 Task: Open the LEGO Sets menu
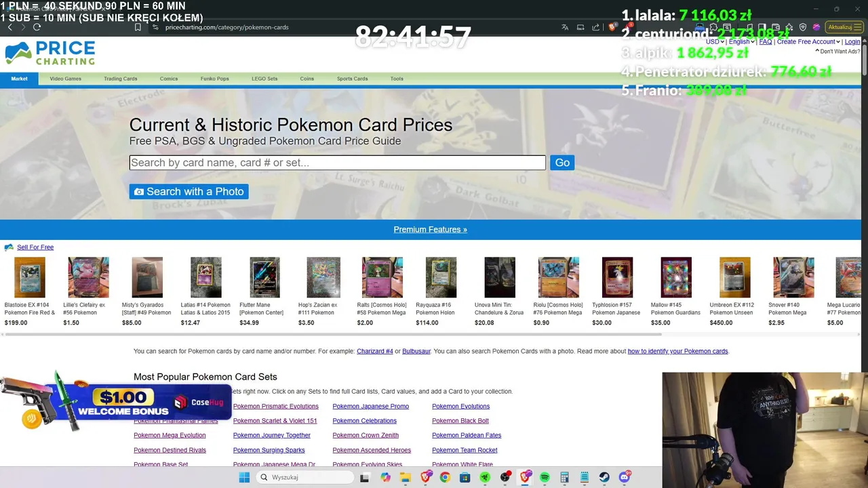click(x=264, y=79)
